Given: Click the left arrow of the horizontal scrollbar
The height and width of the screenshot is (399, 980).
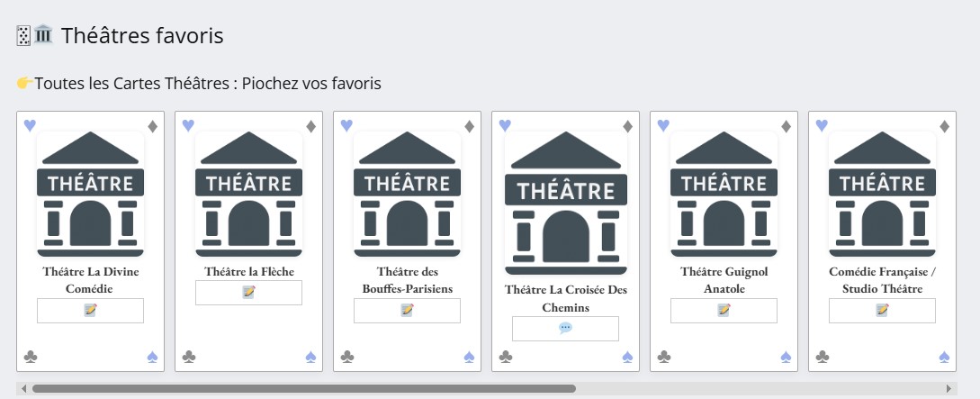Looking at the screenshot, I should point(23,389).
